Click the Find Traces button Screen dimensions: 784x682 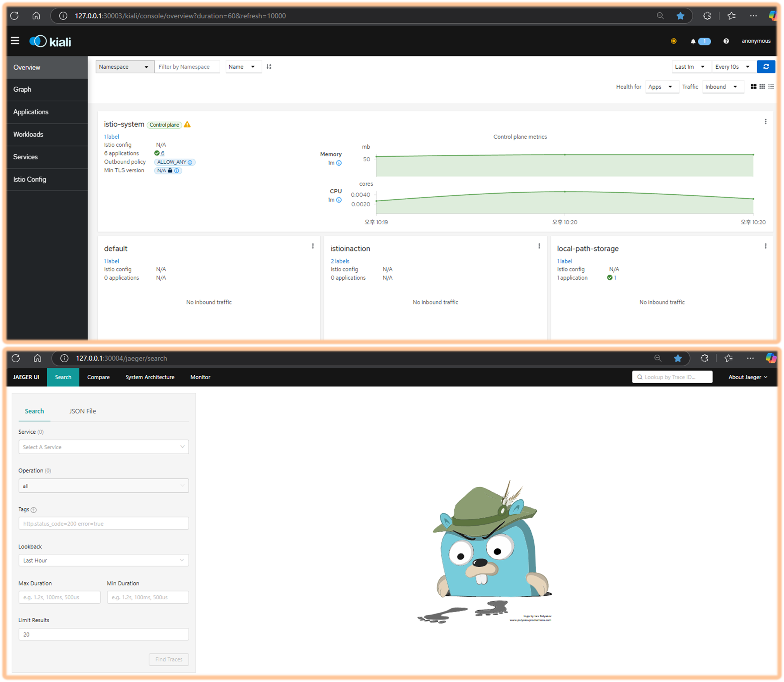(169, 659)
